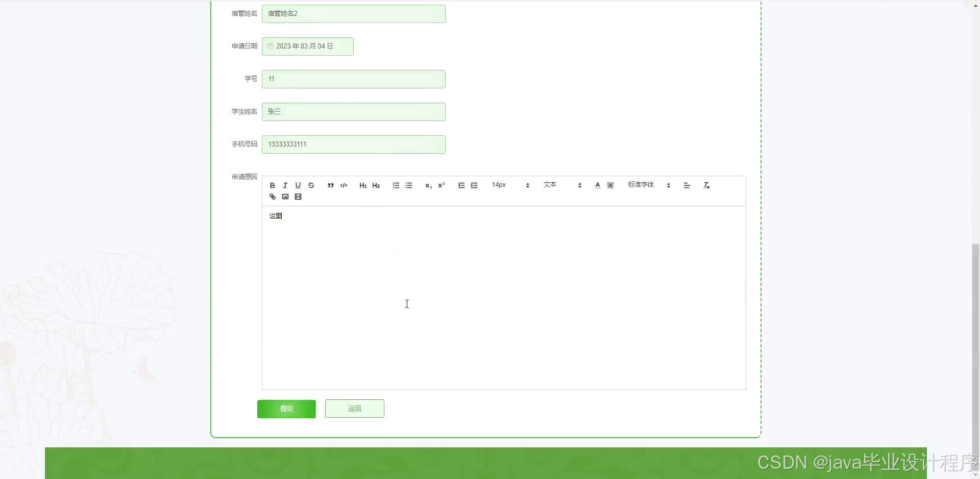Insert a video into the editor
Screen dimensions: 980x479
(x=298, y=197)
